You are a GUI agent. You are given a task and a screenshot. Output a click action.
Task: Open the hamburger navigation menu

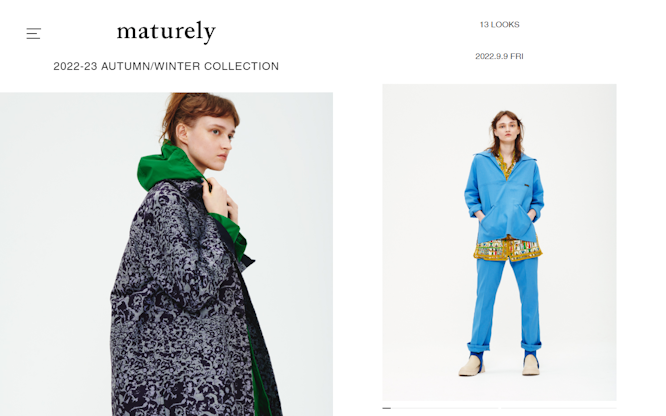click(x=34, y=34)
